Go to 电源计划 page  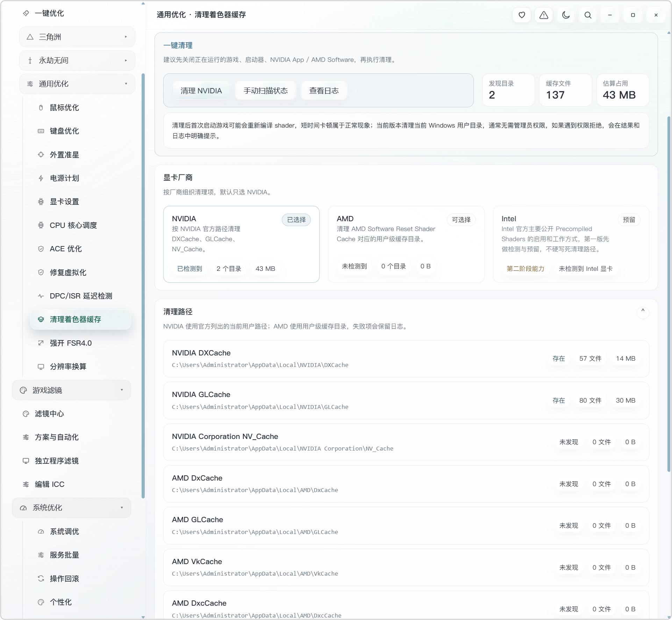(x=80, y=178)
